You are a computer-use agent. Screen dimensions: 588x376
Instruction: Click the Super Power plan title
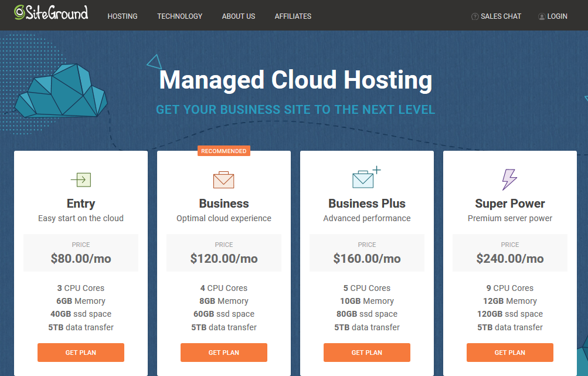pos(510,204)
